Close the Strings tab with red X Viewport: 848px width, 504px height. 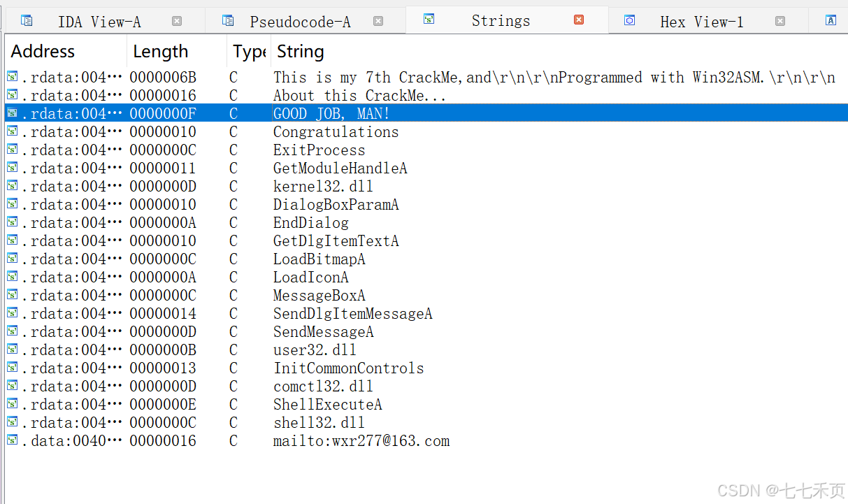(579, 20)
